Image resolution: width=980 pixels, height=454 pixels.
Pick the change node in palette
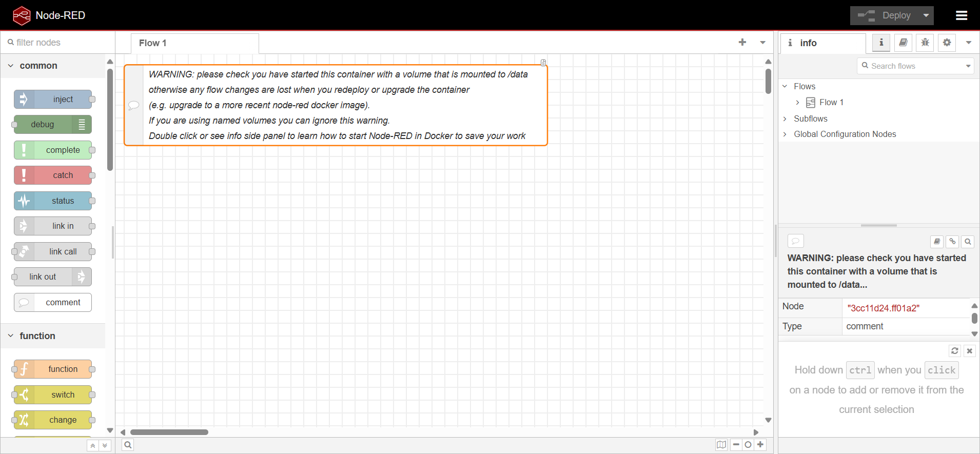(53, 420)
